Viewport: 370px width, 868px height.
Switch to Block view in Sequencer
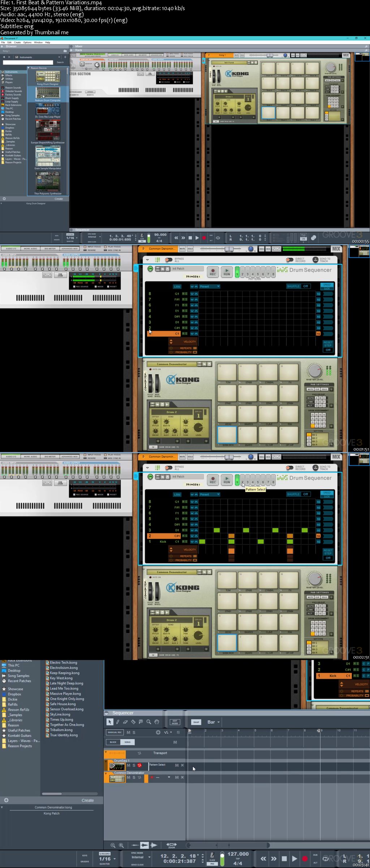[113, 742]
